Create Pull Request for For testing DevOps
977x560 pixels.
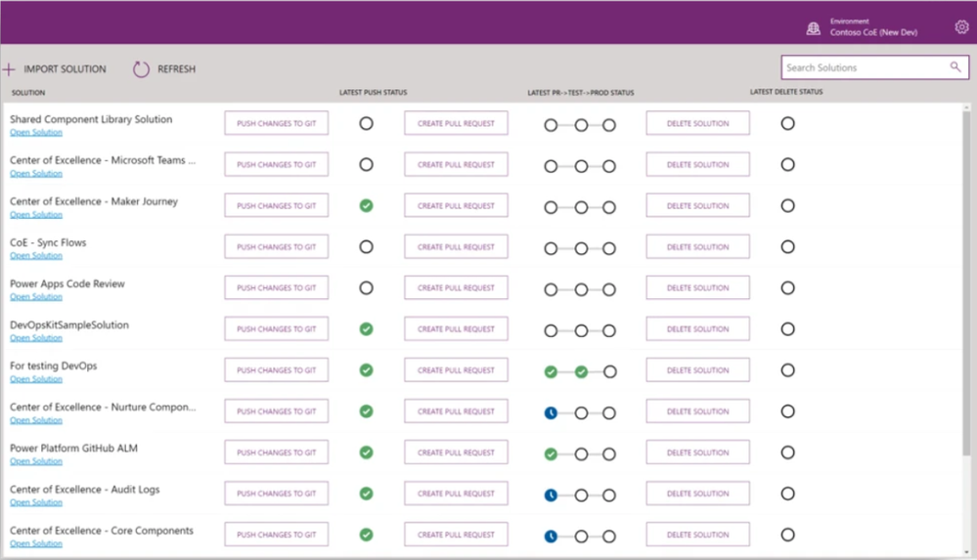pyautogui.click(x=456, y=370)
